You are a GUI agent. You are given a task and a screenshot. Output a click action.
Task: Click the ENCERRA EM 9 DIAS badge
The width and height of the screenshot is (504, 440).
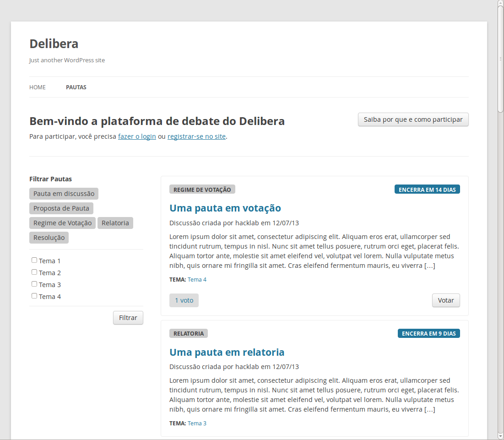429,333
